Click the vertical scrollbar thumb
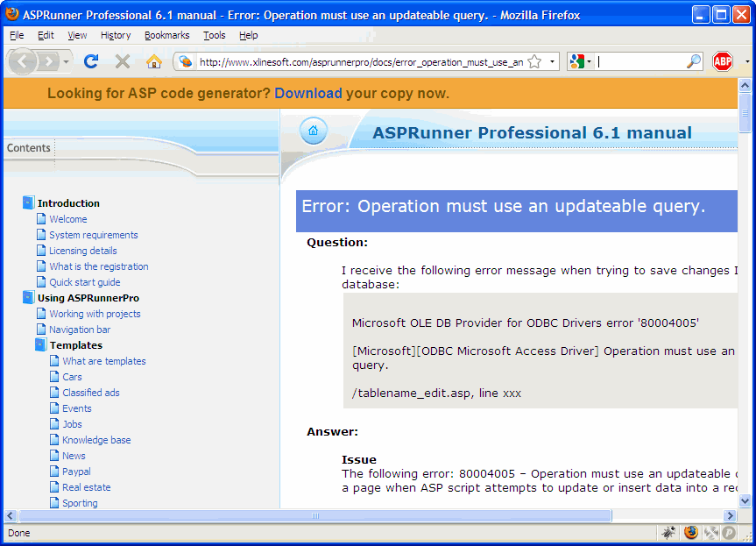 (745, 113)
